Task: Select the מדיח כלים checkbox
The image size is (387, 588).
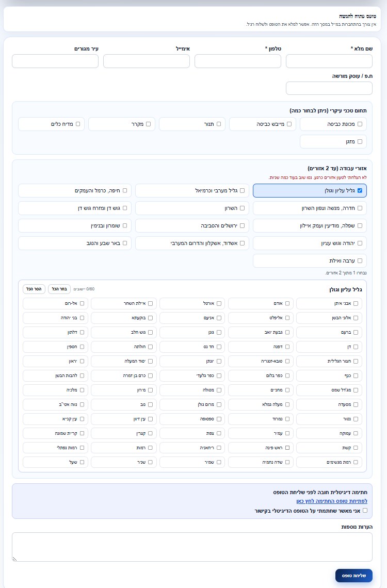Action: click(x=78, y=124)
